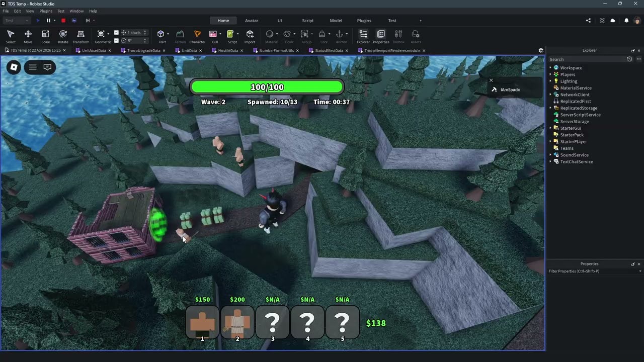The image size is (644, 362).
Task: Toggle the move snap studs checkbox
Action: click(x=117, y=33)
